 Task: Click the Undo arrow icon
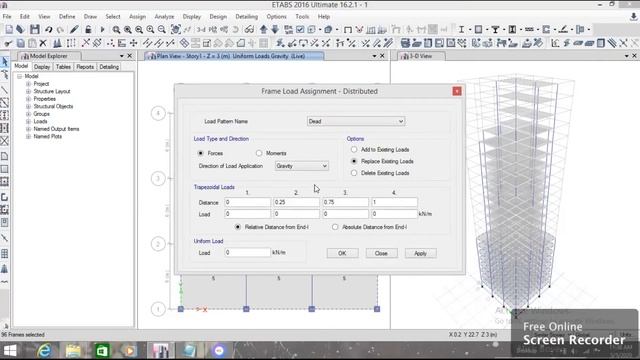(49, 29)
